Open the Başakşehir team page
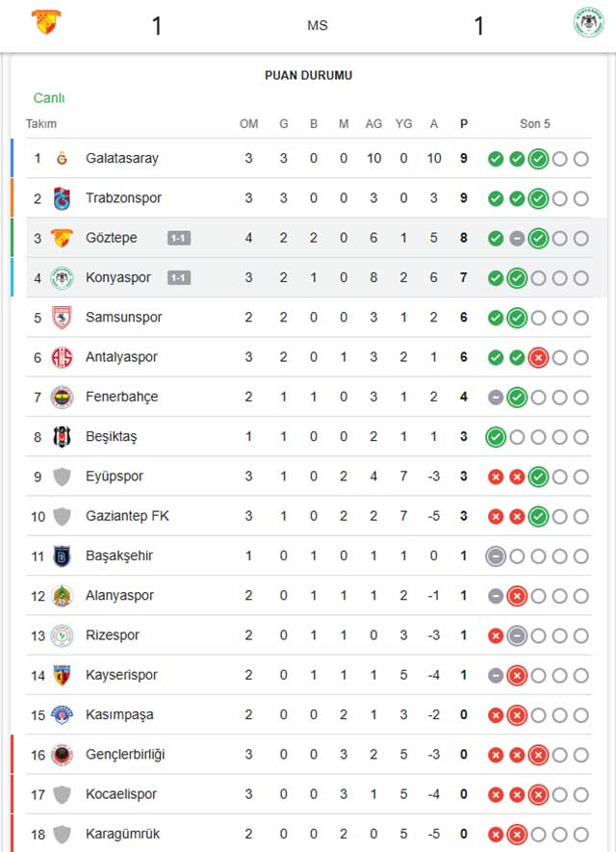The width and height of the screenshot is (616, 852). point(119,555)
